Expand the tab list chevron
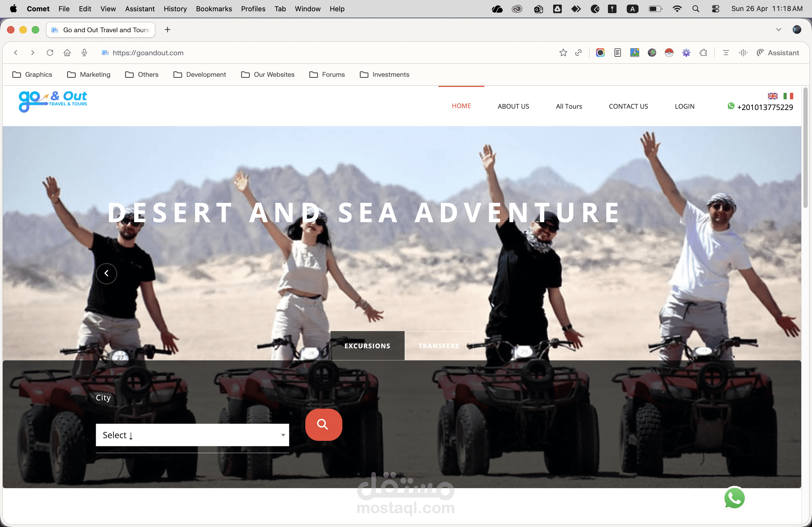 (778, 30)
